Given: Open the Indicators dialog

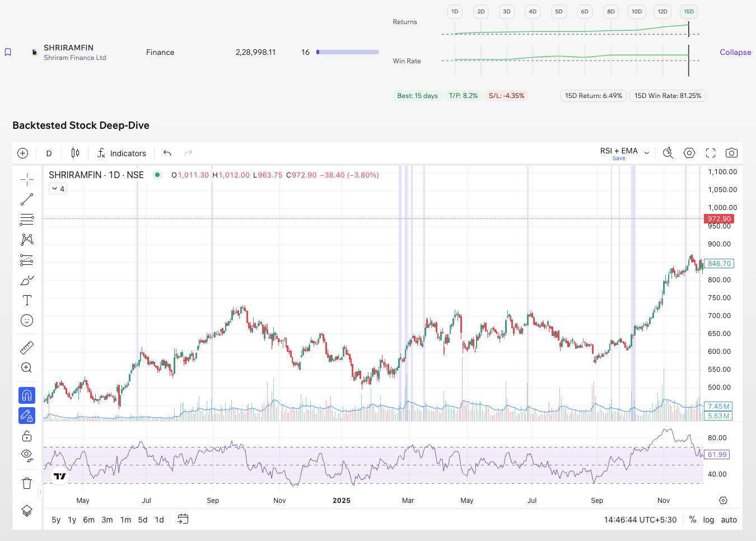Looking at the screenshot, I should pos(122,153).
